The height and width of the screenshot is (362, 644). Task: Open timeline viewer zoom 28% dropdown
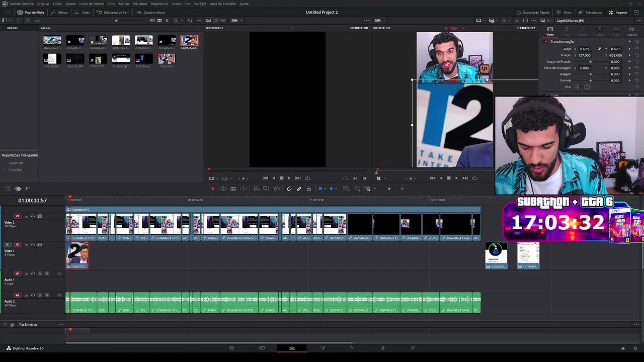click(379, 21)
